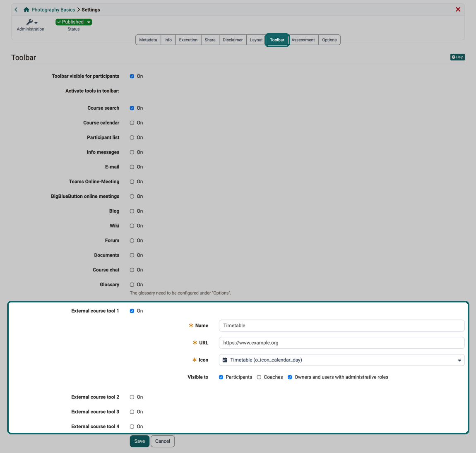Select the Layout tab
The image size is (476, 453).
(256, 40)
